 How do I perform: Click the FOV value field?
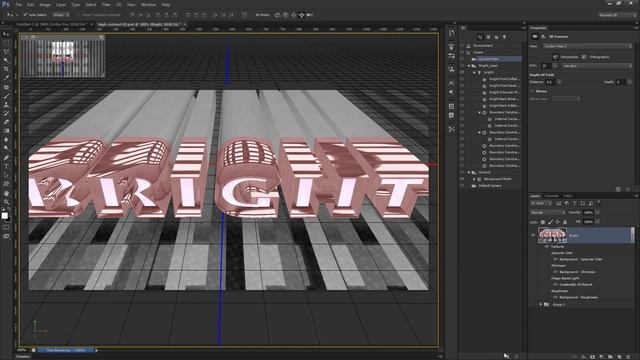546,66
